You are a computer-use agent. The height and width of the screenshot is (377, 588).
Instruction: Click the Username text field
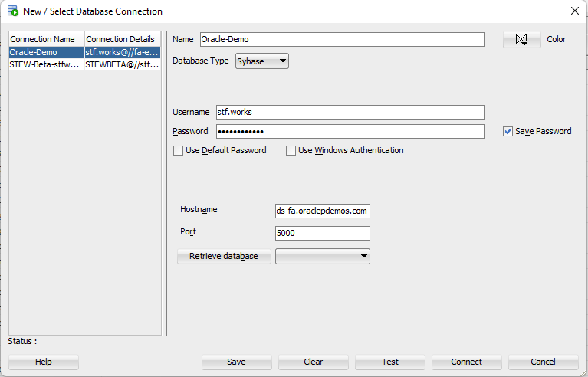tap(350, 112)
